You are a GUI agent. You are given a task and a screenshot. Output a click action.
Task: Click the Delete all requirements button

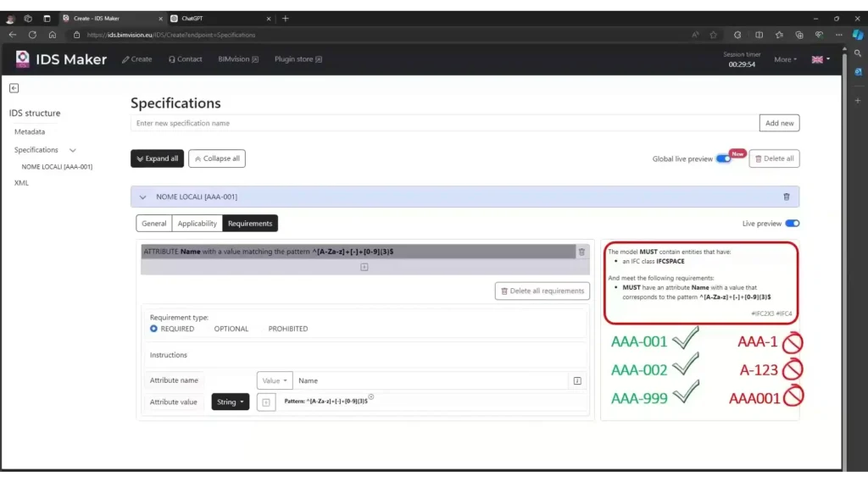[x=542, y=291]
